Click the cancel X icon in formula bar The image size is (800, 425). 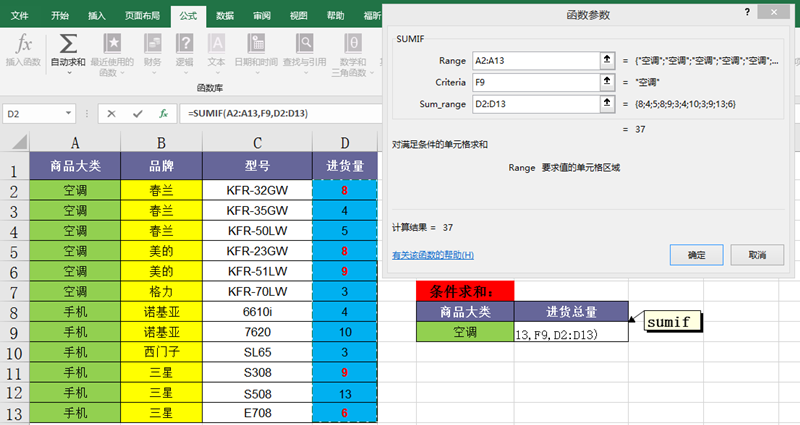tap(111, 114)
